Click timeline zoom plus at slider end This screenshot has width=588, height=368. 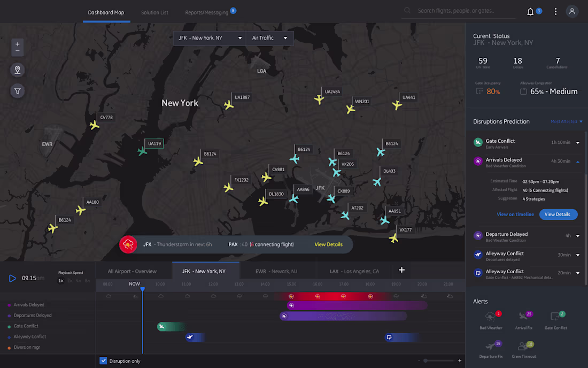pyautogui.click(x=459, y=361)
